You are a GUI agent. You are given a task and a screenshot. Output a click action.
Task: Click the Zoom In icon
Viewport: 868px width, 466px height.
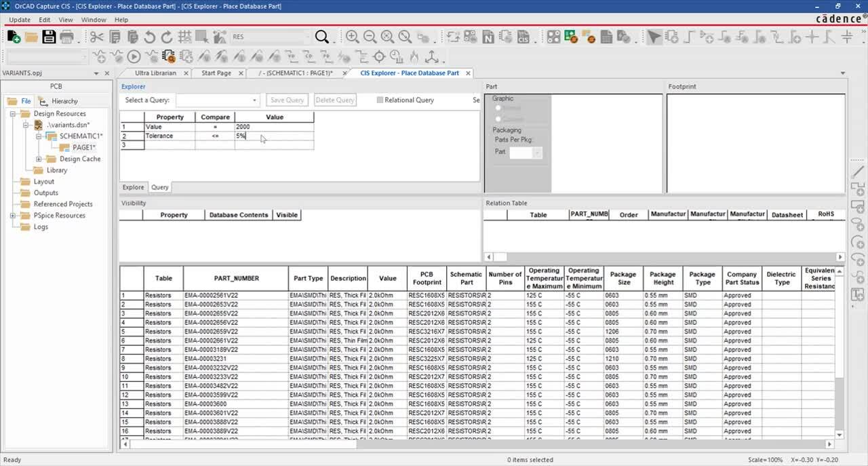pos(353,37)
